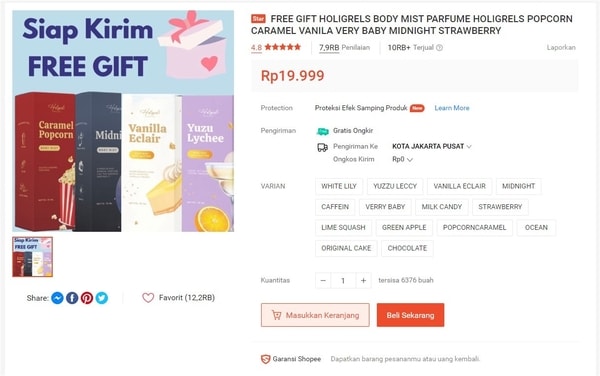Select the WHITE LILY variant

coord(339,186)
